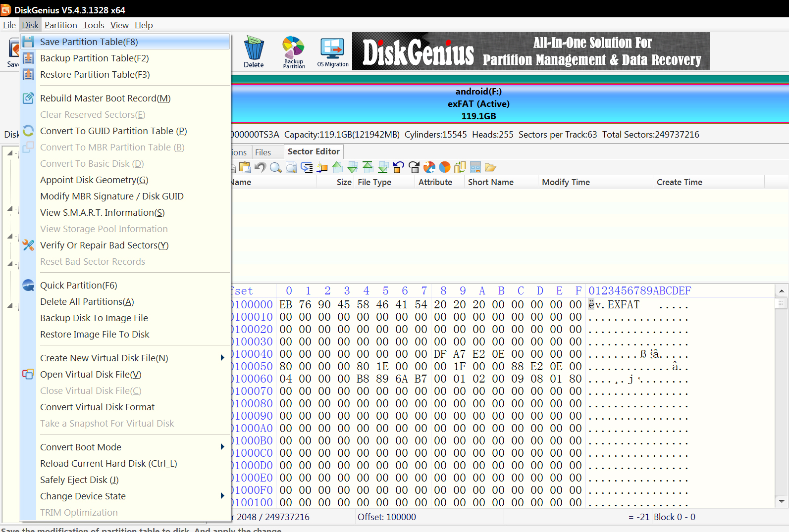Viewport: 789px width, 532px height.
Task: Open the Tools menu
Action: point(94,25)
